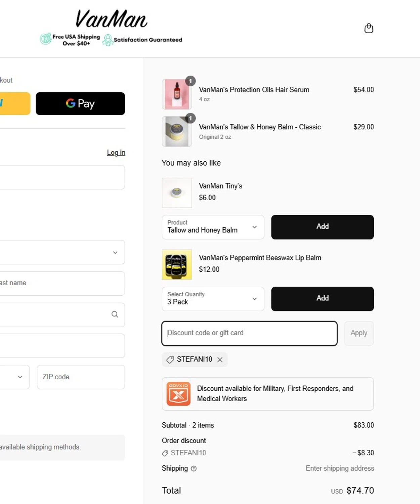
Task: Expand the country/region dropdown
Action: point(62,252)
